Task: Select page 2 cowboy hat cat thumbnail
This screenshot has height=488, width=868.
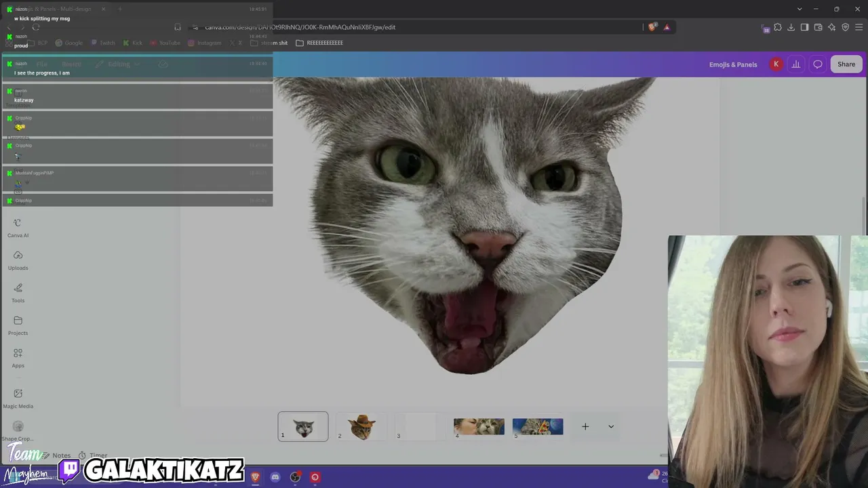Action: tap(361, 426)
